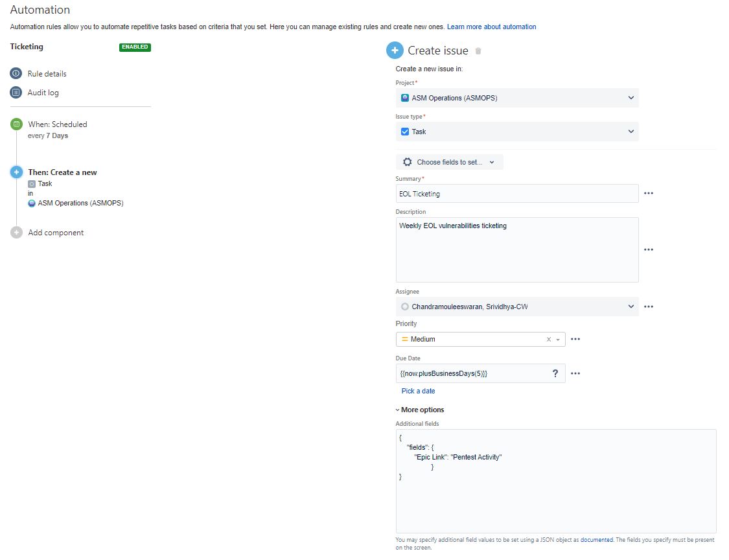The image size is (729, 560).
Task: Select the Scheduled trigger icon in rule chain
Action: click(x=15, y=124)
